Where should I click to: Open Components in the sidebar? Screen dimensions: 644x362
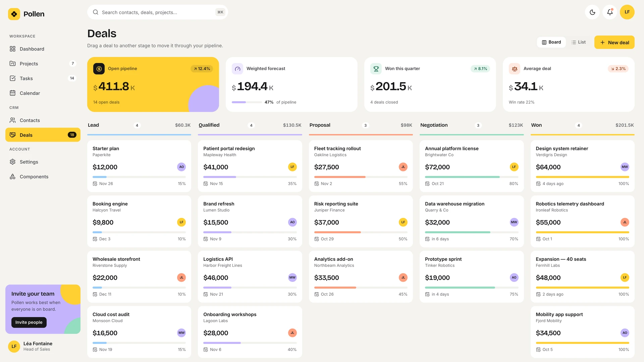tap(43, 177)
